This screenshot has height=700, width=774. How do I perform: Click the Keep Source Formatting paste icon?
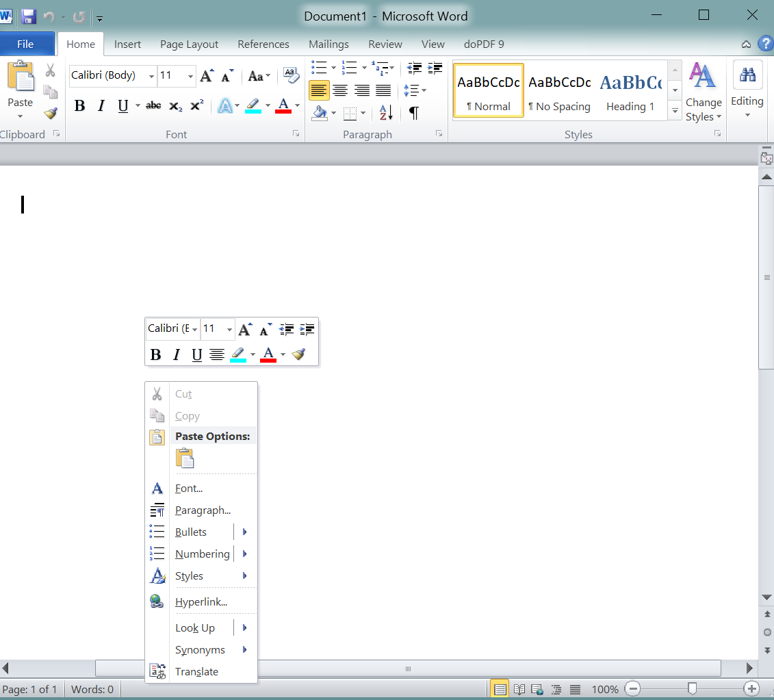tap(185, 458)
